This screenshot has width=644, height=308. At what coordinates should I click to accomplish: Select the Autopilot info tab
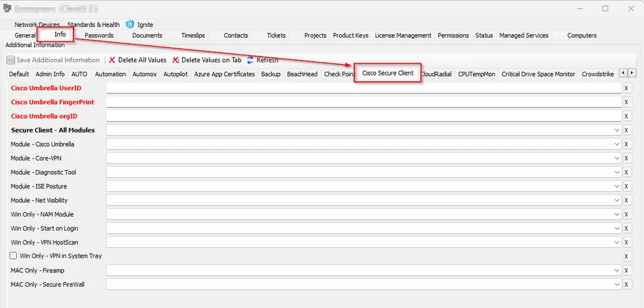coord(175,74)
